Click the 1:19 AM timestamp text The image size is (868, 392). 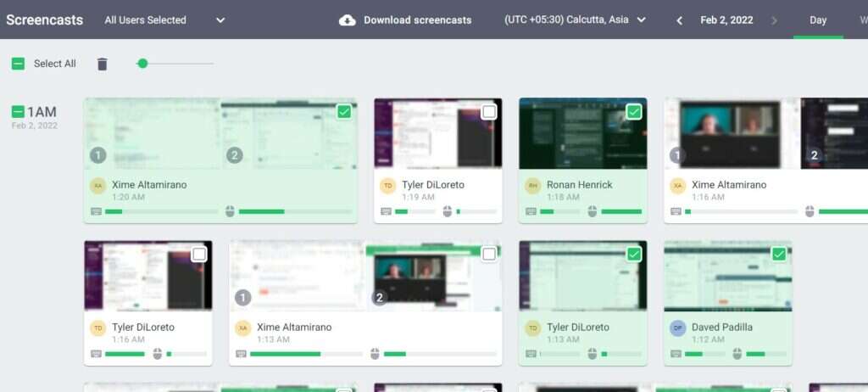coord(418,197)
